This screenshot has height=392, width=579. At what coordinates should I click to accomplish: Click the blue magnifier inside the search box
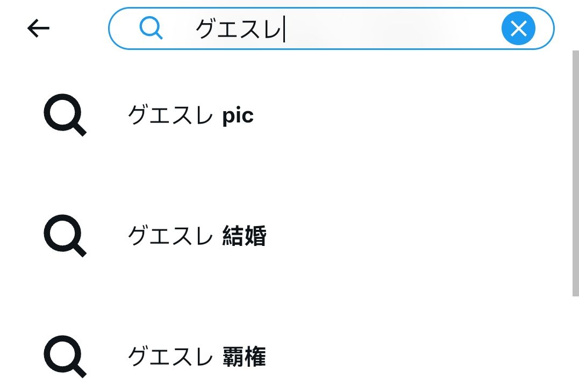(x=151, y=28)
